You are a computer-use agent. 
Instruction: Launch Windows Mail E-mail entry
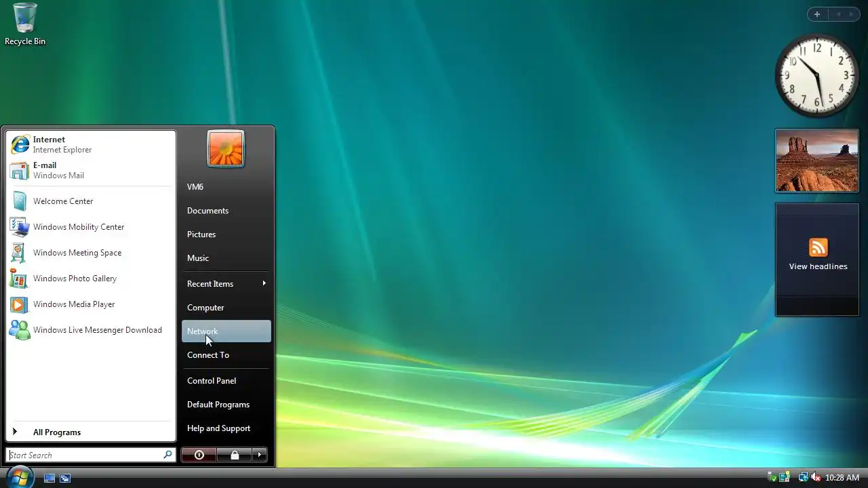coord(91,170)
